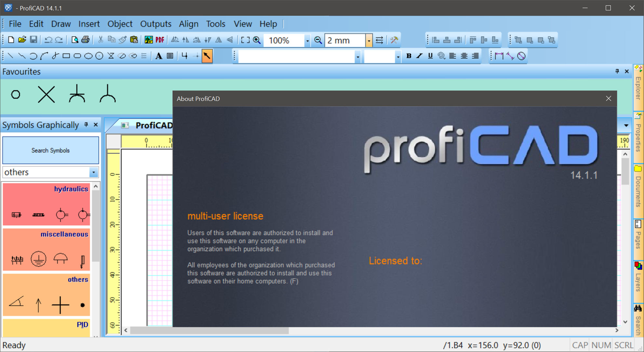644x352 pixels.
Task: Open the zoom percentage dropdown
Action: coord(307,41)
